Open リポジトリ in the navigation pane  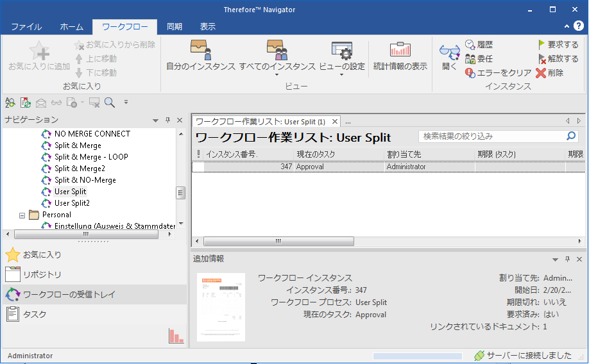click(x=95, y=275)
